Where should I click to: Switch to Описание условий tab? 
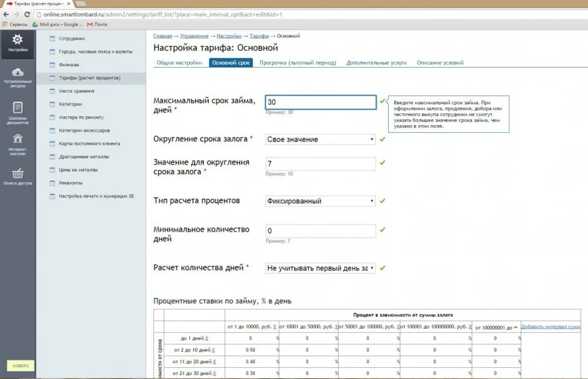point(440,63)
